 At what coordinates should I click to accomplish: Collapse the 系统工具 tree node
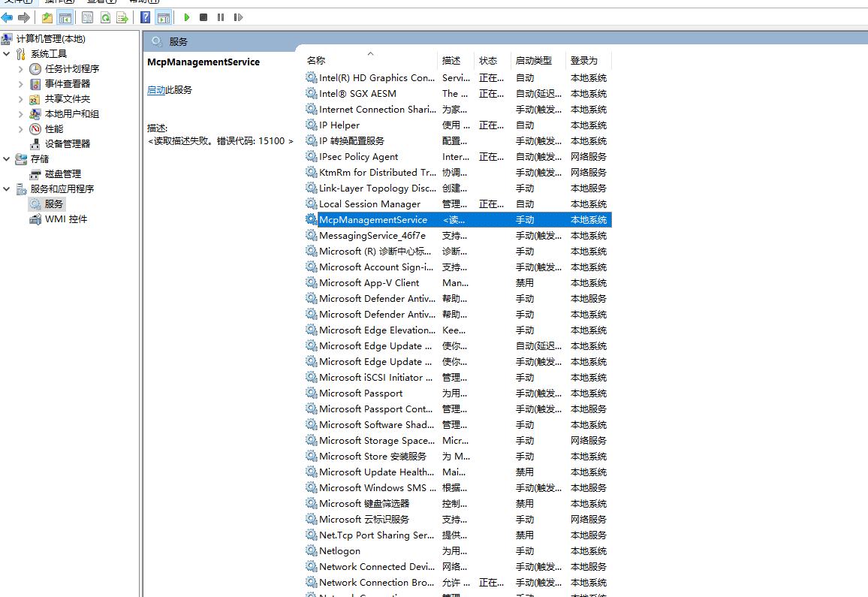7,54
